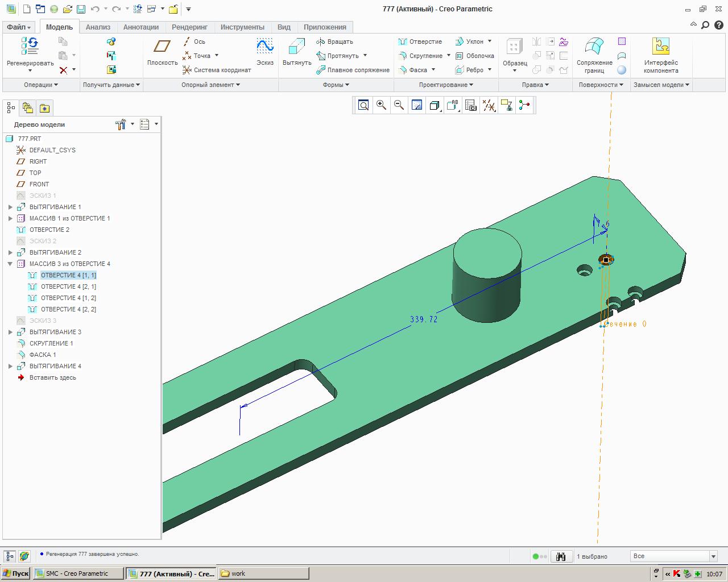Click the Ребро rib button
This screenshot has width=728, height=582.
pyautogui.click(x=469, y=70)
